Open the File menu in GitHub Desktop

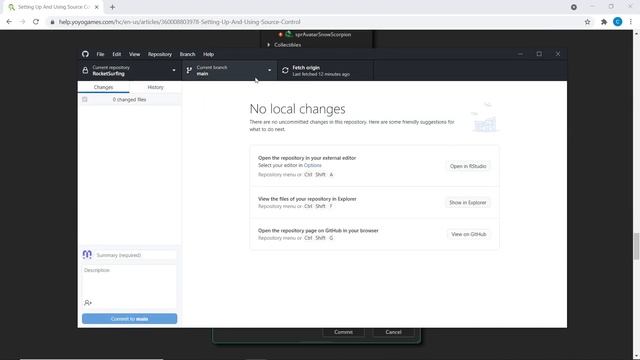tap(100, 54)
